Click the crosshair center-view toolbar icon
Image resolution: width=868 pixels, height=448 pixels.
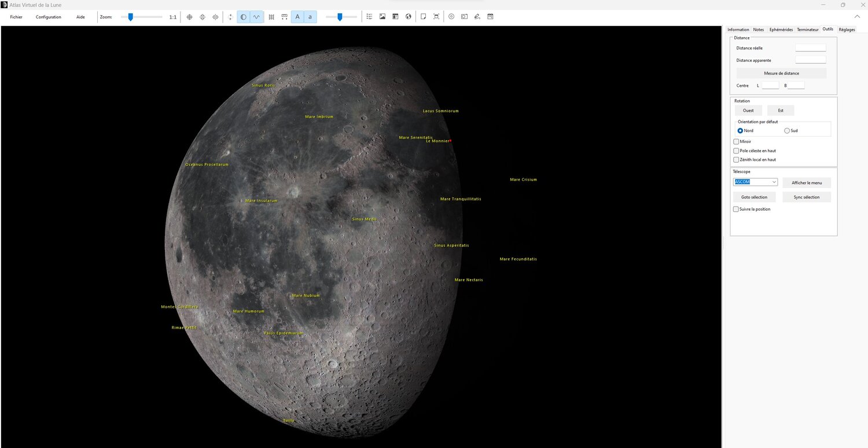coord(189,17)
